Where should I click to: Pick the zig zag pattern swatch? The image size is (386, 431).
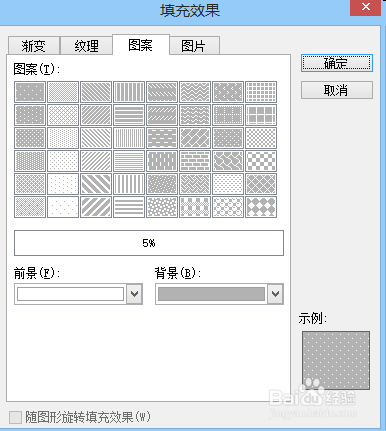coord(195,92)
